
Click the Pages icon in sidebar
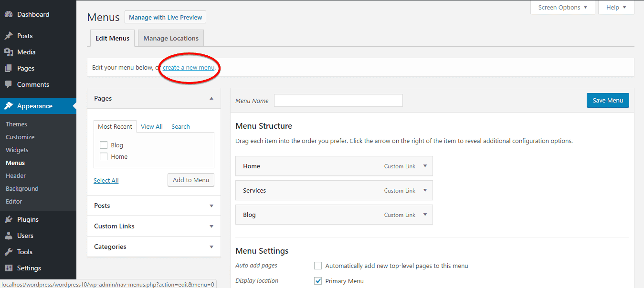pos(9,69)
